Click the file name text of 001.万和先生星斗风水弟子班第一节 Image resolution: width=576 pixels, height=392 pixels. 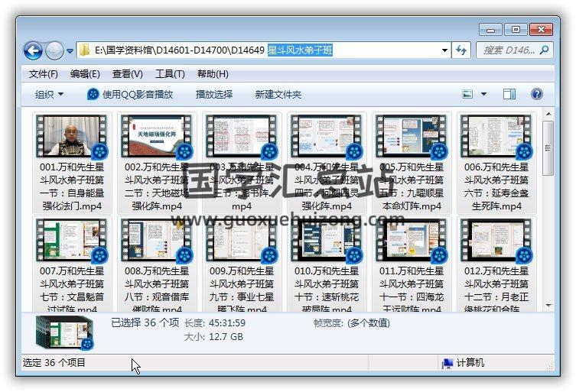tap(72, 186)
